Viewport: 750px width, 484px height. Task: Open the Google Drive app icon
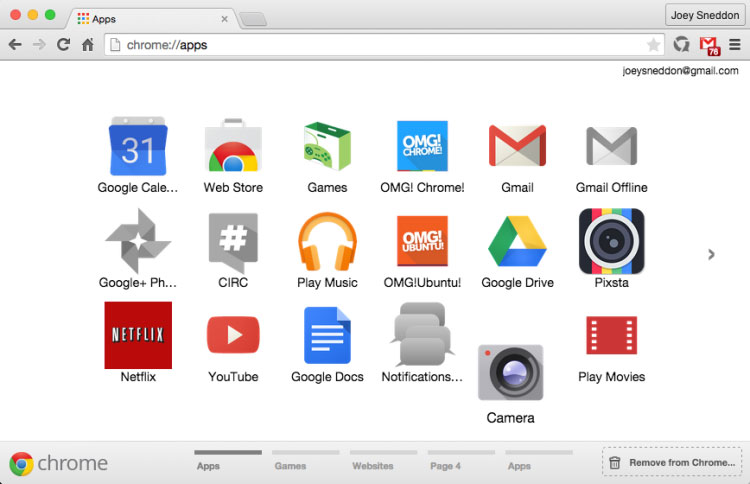click(x=517, y=241)
